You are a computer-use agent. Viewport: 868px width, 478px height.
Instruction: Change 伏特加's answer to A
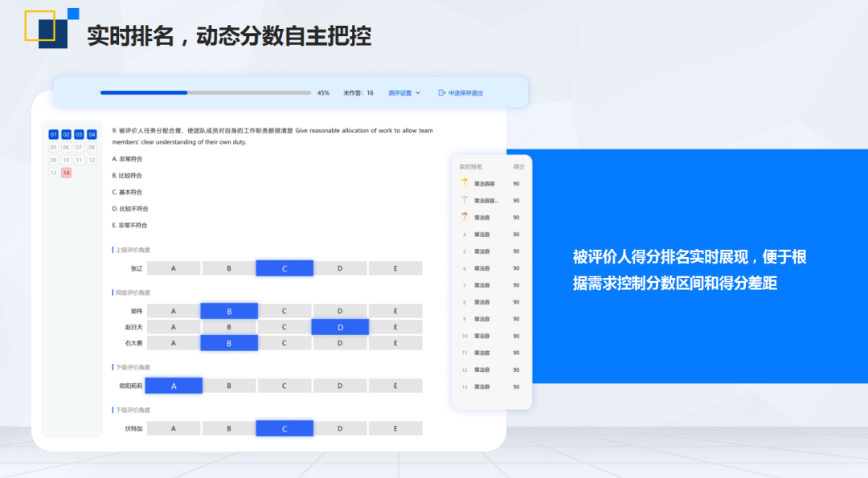(x=174, y=427)
